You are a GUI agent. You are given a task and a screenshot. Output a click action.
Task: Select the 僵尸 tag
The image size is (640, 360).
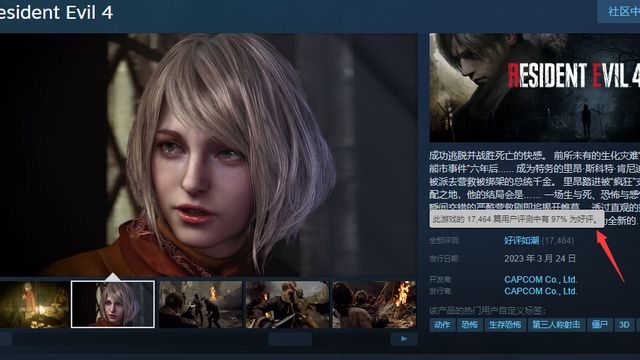(x=600, y=325)
